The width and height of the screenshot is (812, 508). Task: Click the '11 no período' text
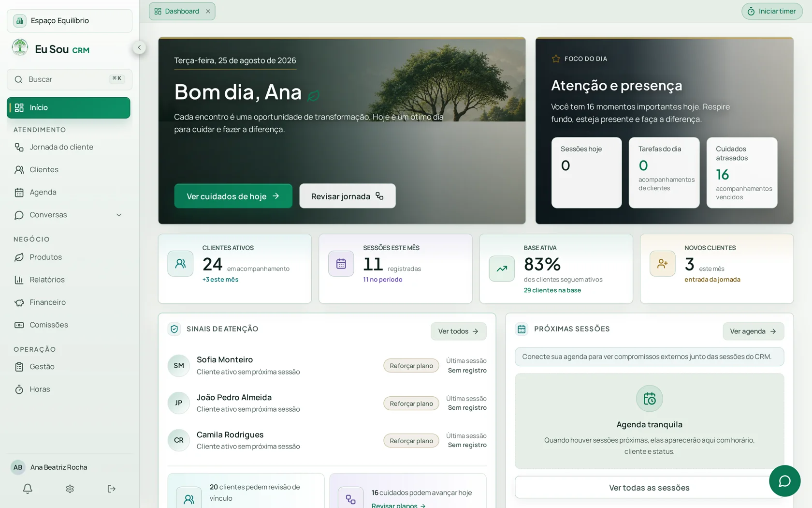tap(383, 280)
